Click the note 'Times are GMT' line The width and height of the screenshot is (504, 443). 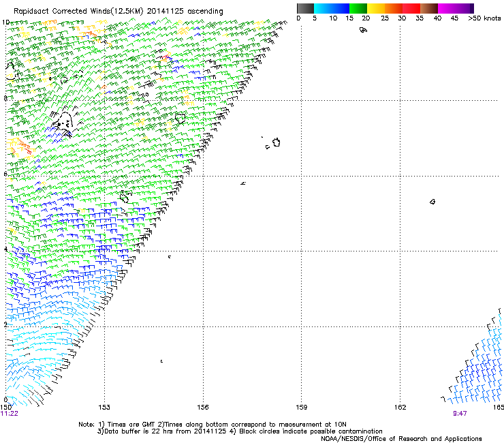[212, 425]
